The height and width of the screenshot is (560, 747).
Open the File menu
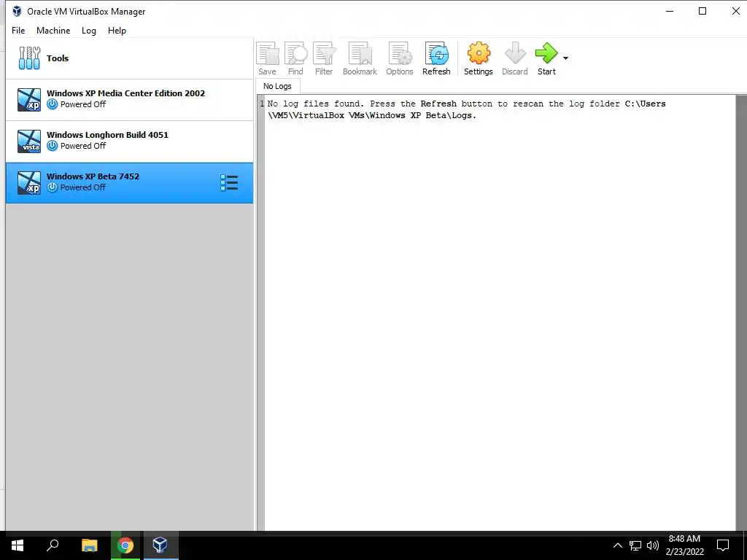click(18, 31)
